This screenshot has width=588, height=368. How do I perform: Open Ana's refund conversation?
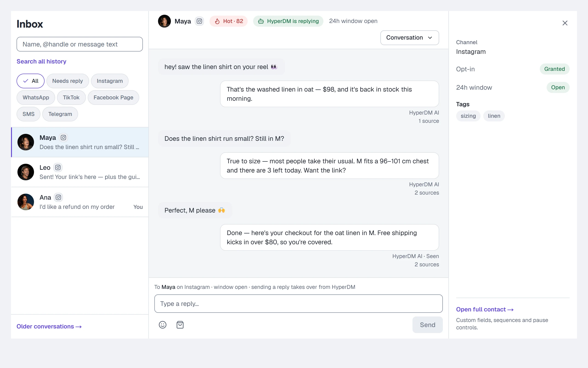pos(80,202)
